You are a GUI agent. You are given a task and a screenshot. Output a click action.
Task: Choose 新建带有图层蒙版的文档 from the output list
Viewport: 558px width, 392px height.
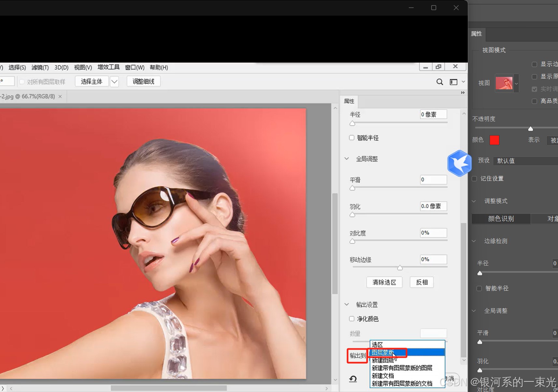click(x=408, y=384)
